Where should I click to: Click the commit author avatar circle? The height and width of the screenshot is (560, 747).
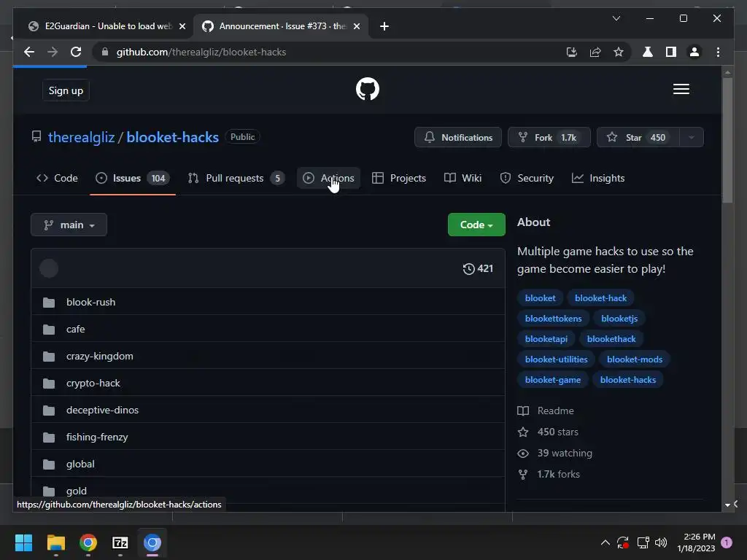(x=49, y=268)
